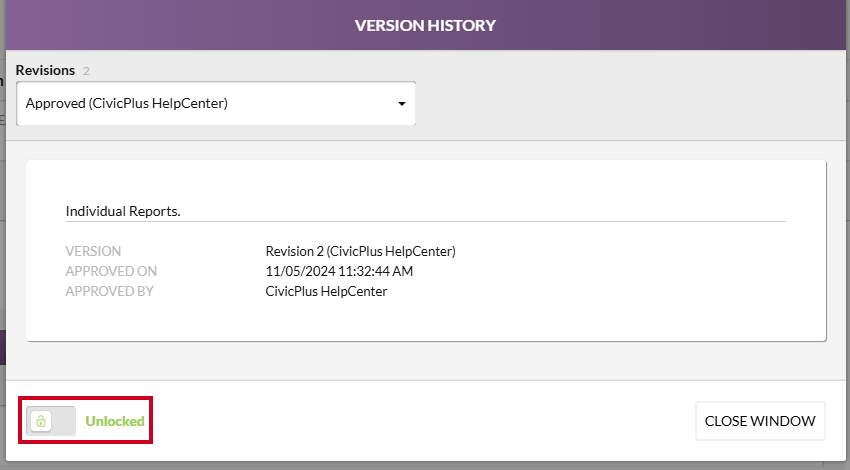Select 'Revision 2 (CivicPlus HelpCenter)' text

tap(360, 252)
